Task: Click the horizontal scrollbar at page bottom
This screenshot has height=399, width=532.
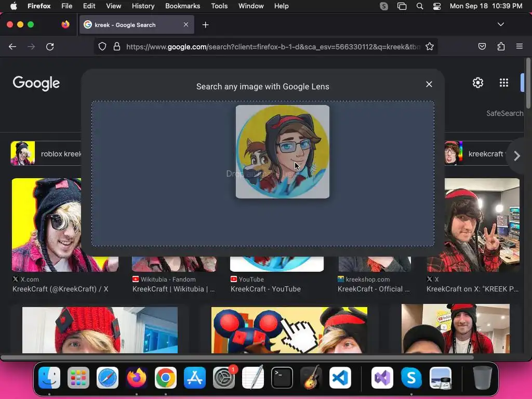Action: pos(237,357)
